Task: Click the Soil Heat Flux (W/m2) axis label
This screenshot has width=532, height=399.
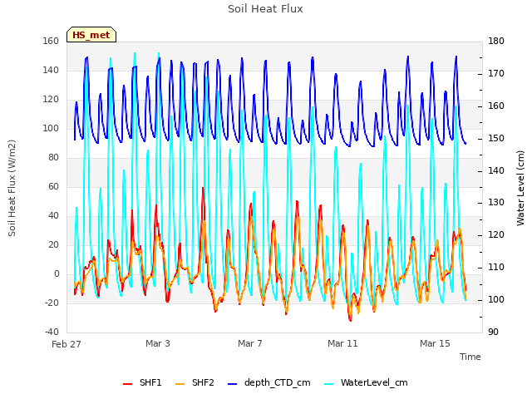Action: (12, 189)
